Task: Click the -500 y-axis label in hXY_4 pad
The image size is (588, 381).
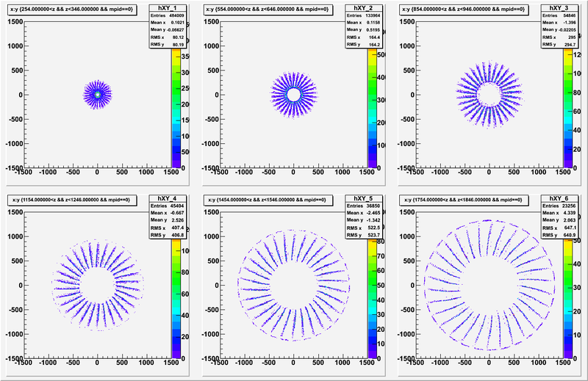Action: [15, 310]
